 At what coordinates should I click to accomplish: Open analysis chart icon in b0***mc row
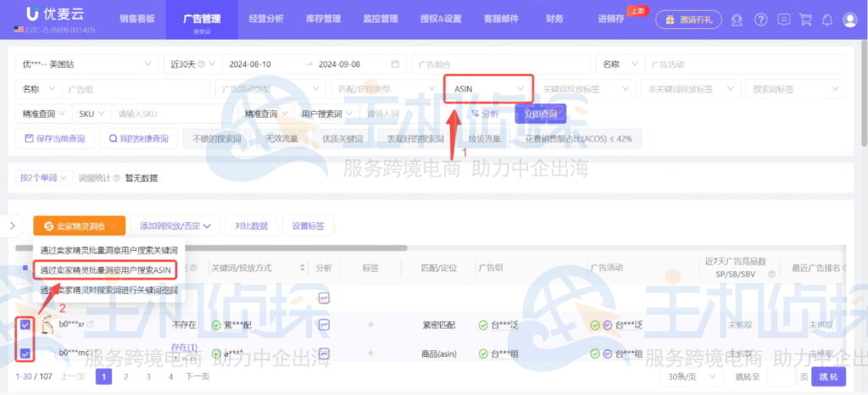(x=325, y=353)
